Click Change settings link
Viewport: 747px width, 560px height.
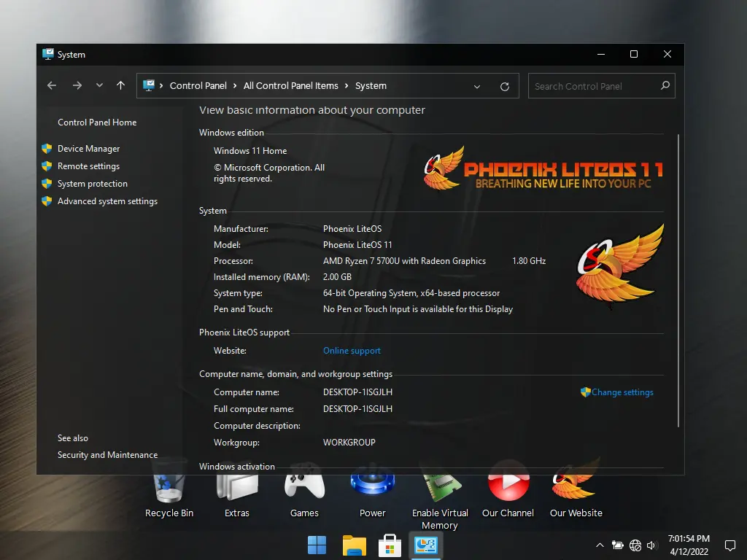coord(622,392)
